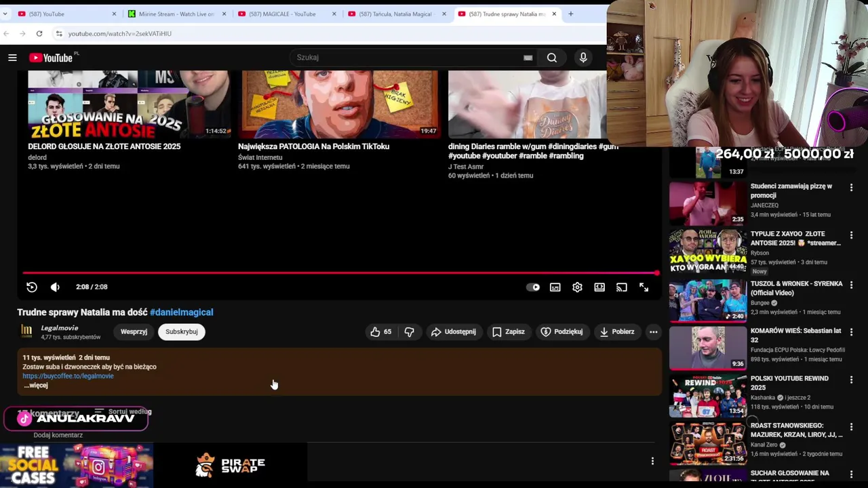
Task: Reload the page with the refresh icon
Action: tap(39, 33)
